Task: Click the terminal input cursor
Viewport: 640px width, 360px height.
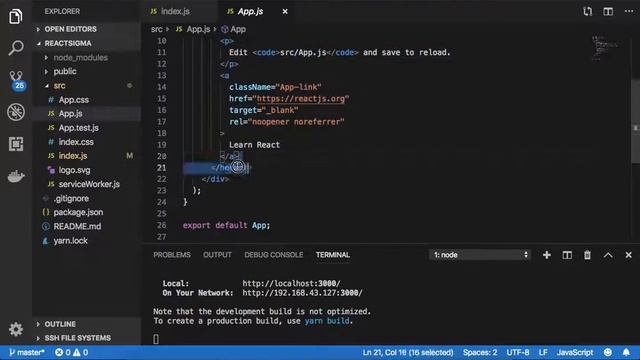Action: pos(156,339)
